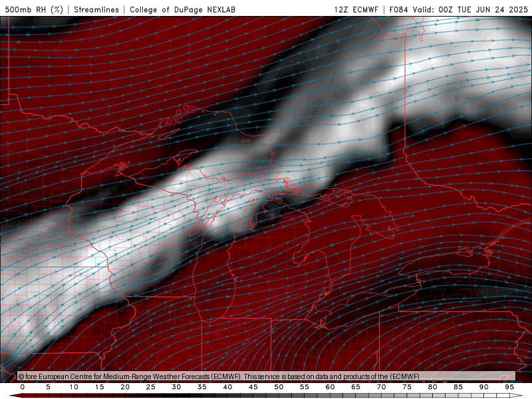Click the '50' label on the color scale

[x=279, y=387]
